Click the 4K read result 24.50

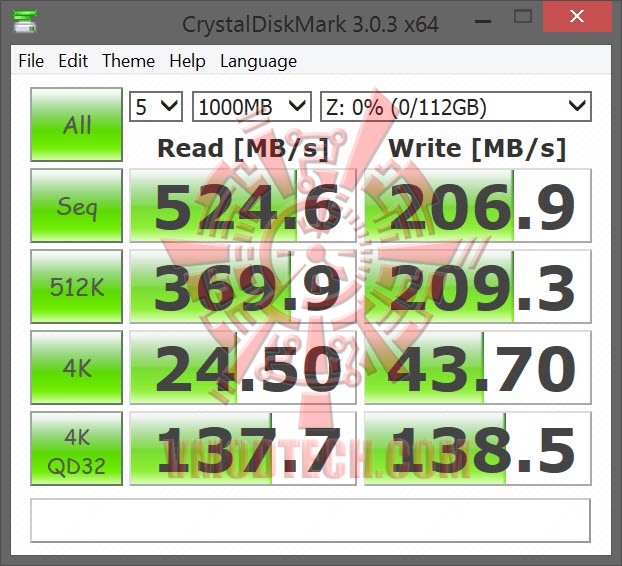(x=243, y=367)
